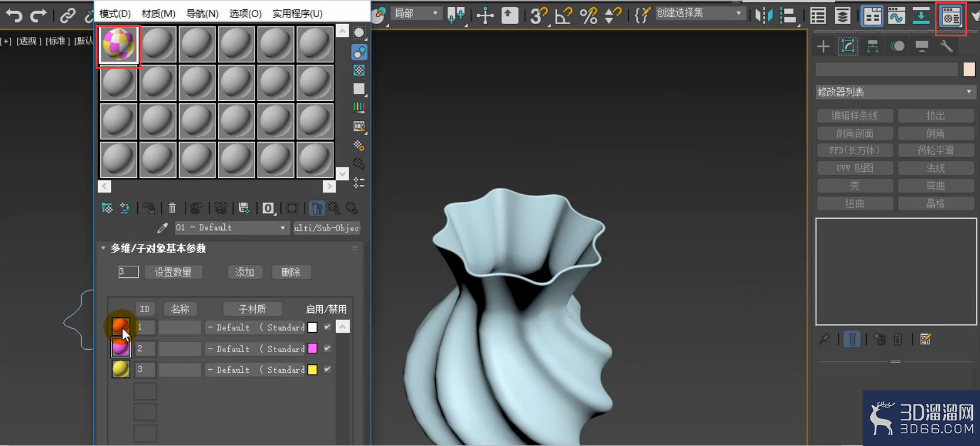The width and height of the screenshot is (980, 446).
Task: Click the 删除 button
Action: point(291,272)
